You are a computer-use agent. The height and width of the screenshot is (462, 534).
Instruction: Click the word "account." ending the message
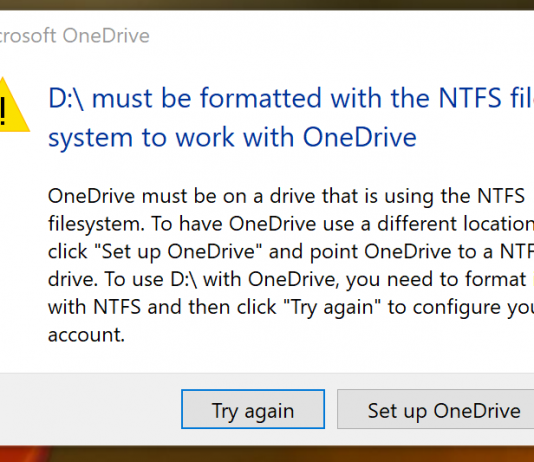point(87,335)
